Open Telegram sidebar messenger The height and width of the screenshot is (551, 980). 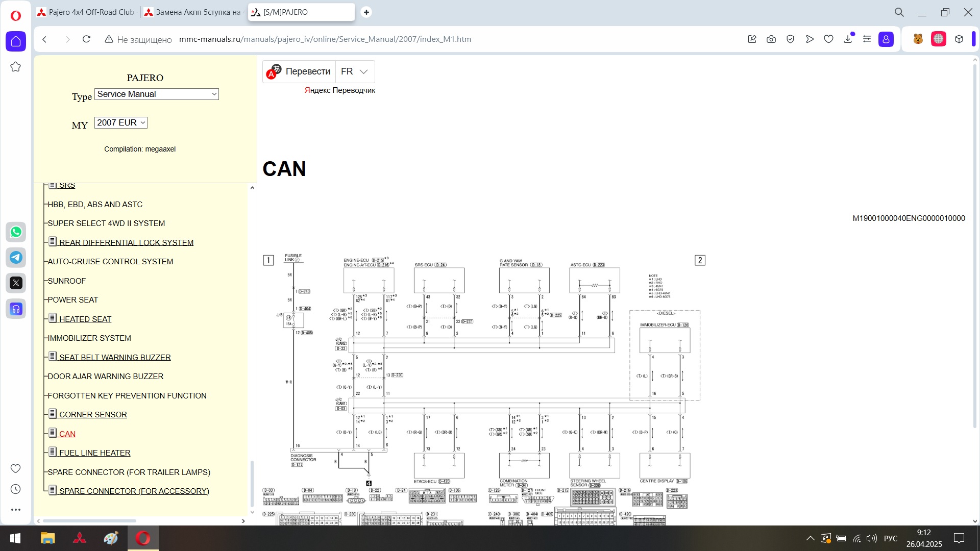(16, 258)
